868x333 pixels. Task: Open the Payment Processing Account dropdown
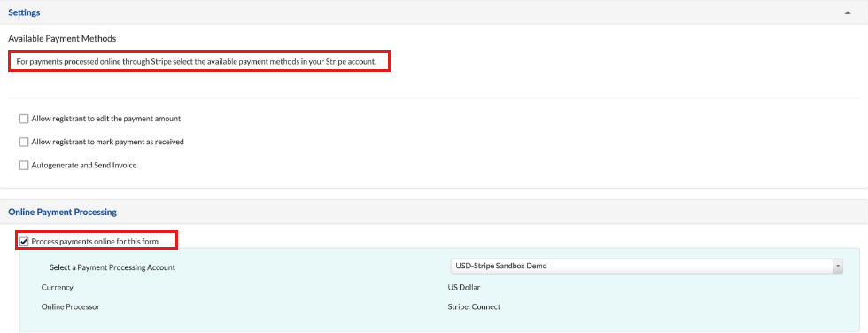(x=646, y=266)
